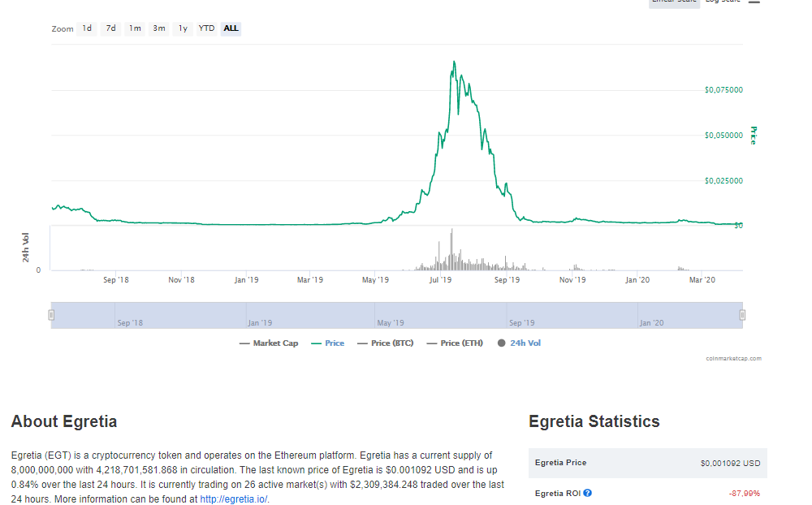
Task: Click the $0.050000 price axis label
Action: pyautogui.click(x=723, y=136)
